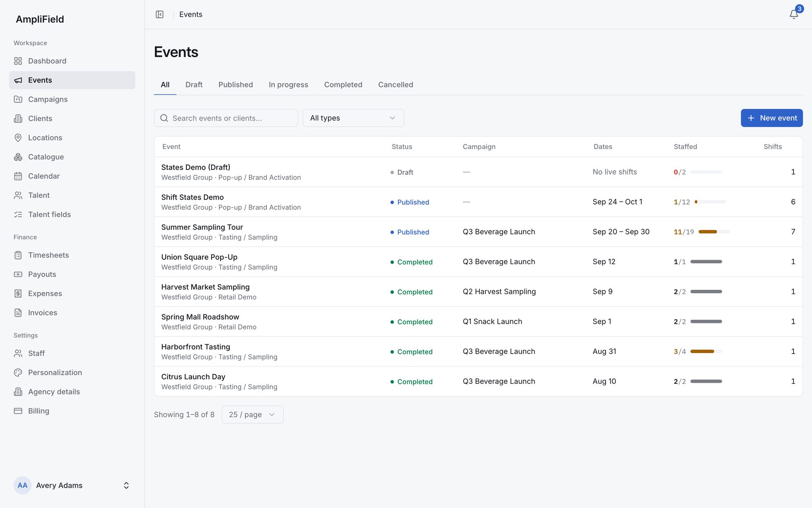Image resolution: width=812 pixels, height=508 pixels.
Task: Click the Campaign column header
Action: point(479,147)
